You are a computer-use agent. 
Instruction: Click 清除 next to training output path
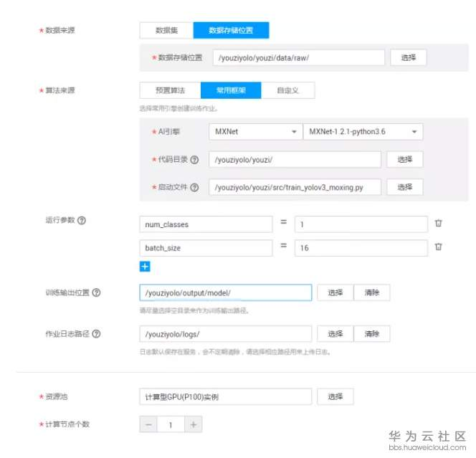coord(372,292)
